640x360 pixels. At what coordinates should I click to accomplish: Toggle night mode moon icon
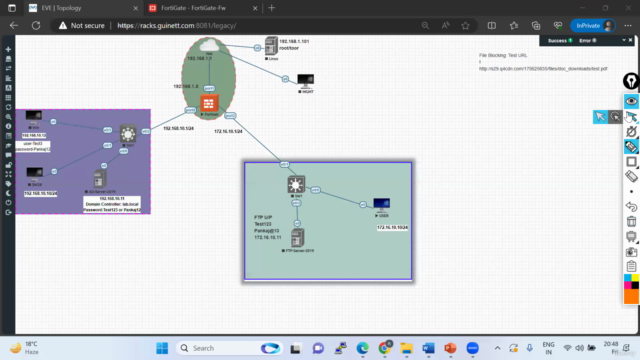[x=8, y=193]
